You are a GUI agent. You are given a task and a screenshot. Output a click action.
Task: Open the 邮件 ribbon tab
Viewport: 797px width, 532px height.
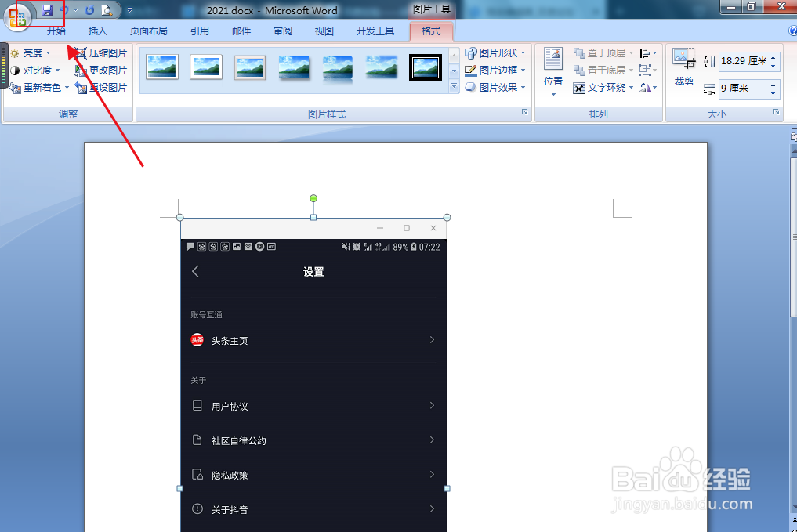[x=241, y=31]
